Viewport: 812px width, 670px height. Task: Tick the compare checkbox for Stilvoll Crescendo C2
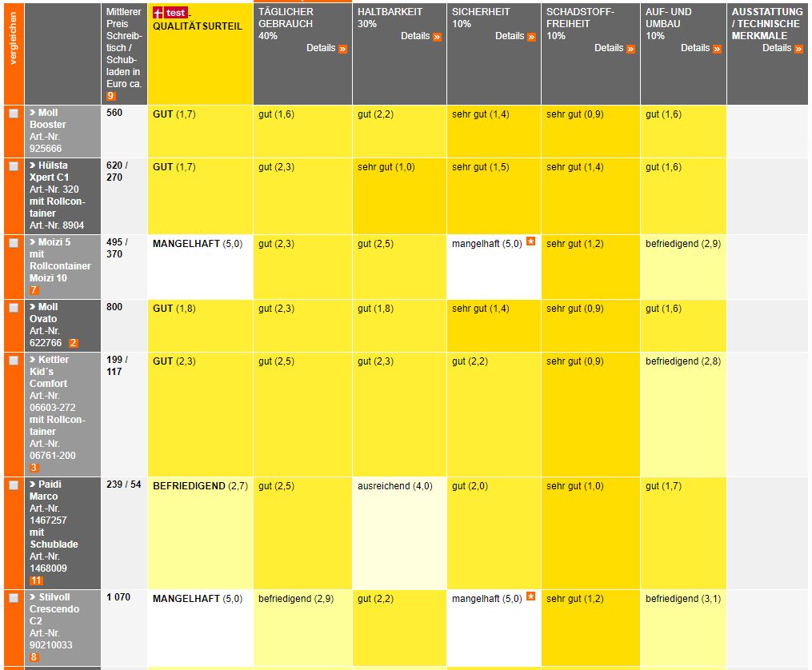[x=14, y=597]
